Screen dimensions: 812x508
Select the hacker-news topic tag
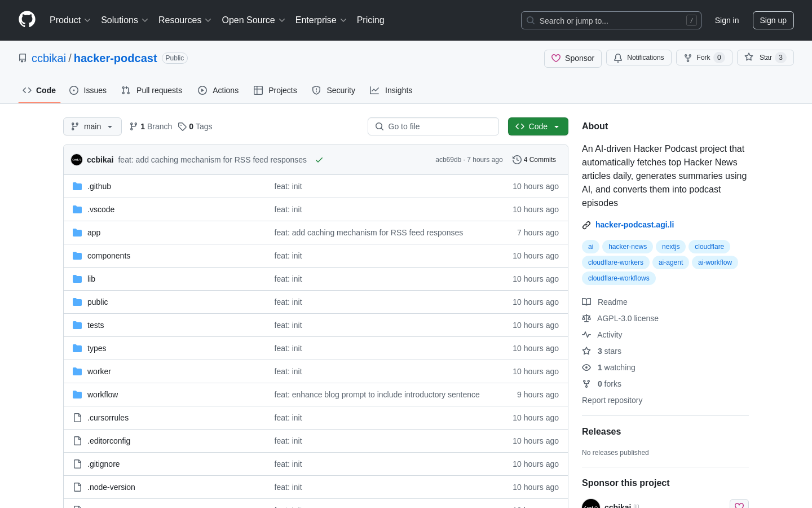[x=628, y=247]
